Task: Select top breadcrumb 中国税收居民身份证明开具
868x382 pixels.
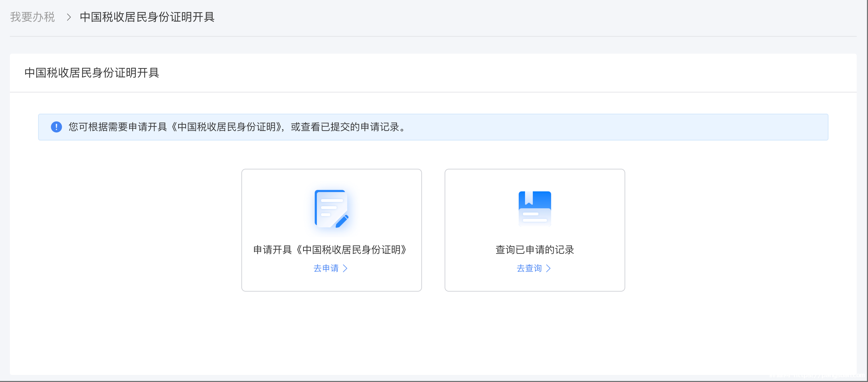Action: tap(147, 17)
